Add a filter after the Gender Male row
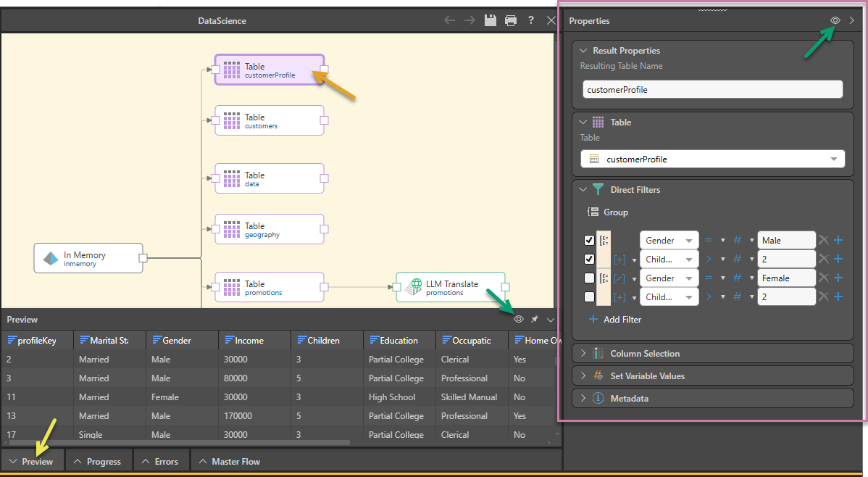The width and height of the screenshot is (868, 477). 839,240
